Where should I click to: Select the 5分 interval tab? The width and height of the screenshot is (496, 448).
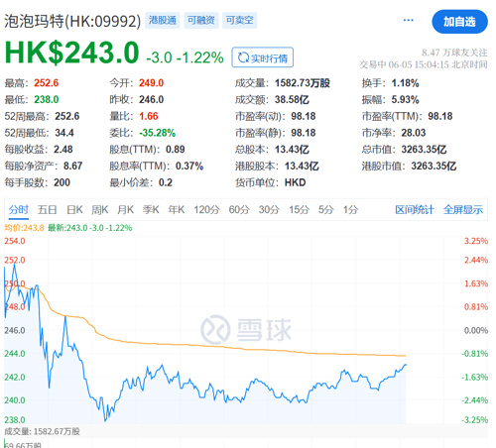click(x=325, y=209)
